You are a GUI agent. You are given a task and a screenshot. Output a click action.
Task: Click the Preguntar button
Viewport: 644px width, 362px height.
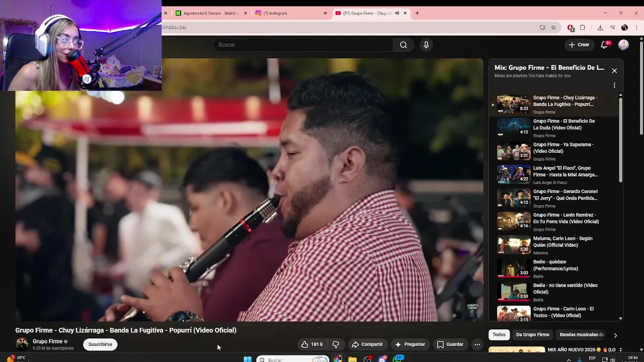point(410,344)
